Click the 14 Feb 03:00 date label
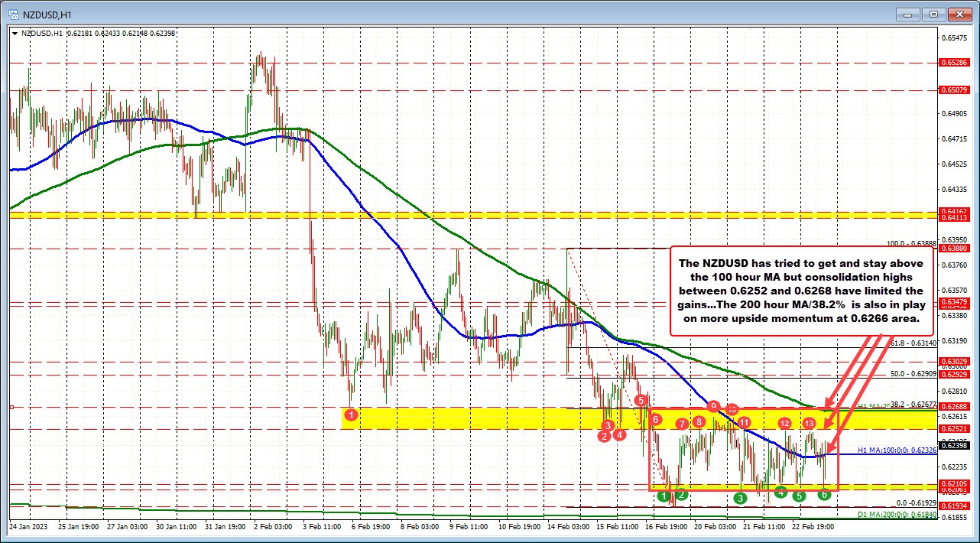The height and width of the screenshot is (543, 980). click(569, 527)
